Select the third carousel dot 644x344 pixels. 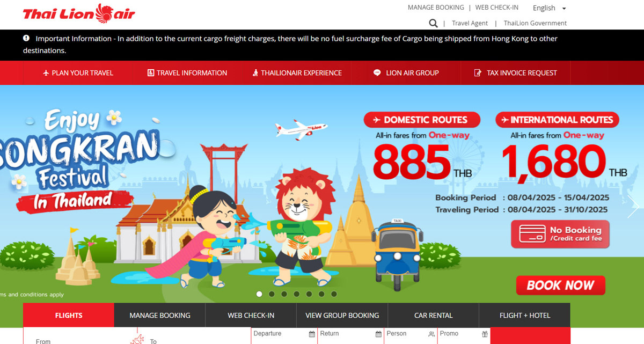[x=284, y=294]
